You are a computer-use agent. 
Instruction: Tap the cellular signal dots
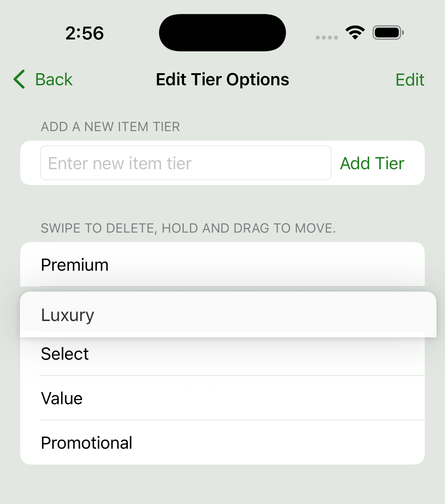click(x=327, y=37)
